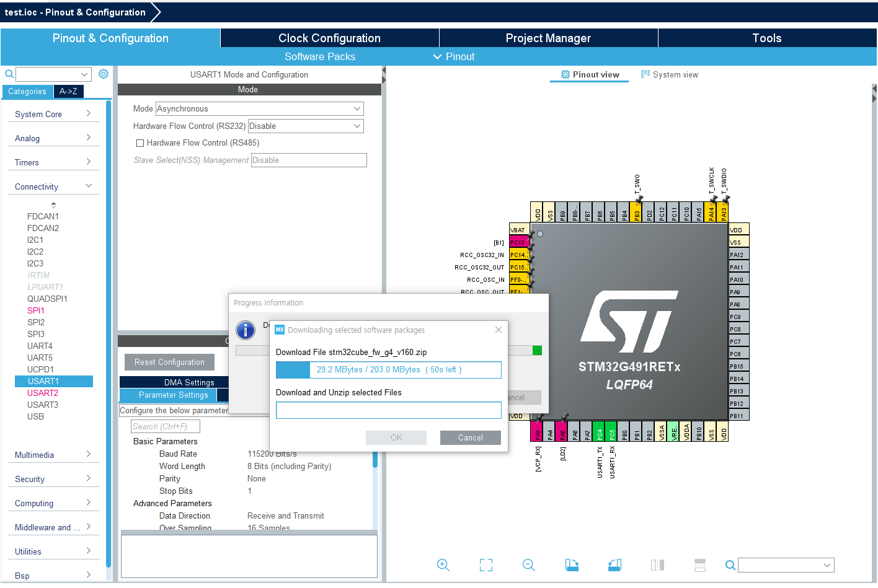
Task: Select the Pinout view tab
Action: pos(590,74)
